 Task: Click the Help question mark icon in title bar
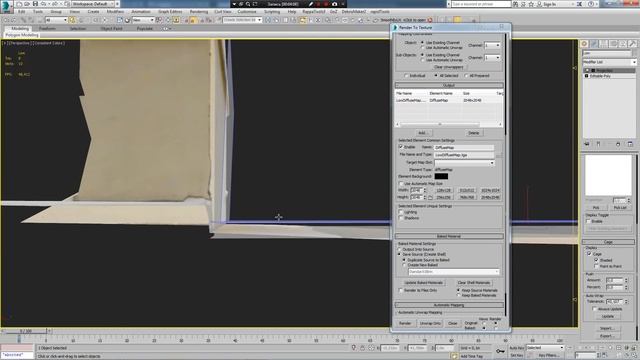tap(591, 4)
